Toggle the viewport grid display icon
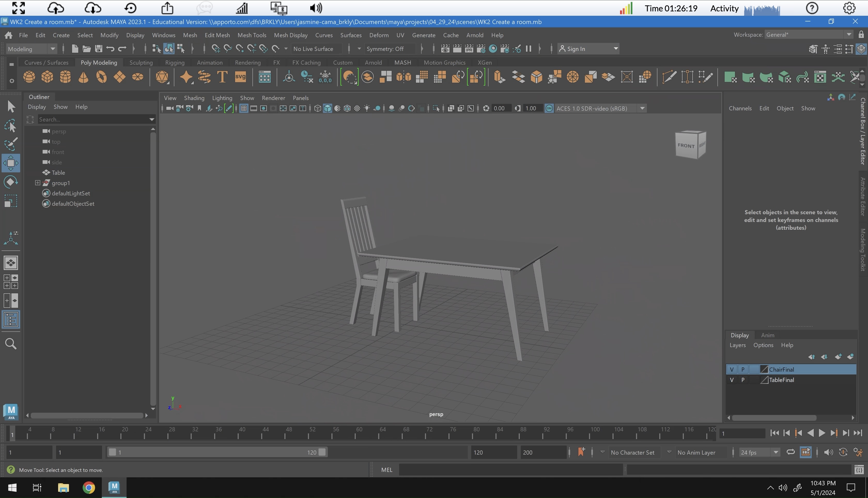Viewport: 868px width, 498px height. [x=243, y=109]
